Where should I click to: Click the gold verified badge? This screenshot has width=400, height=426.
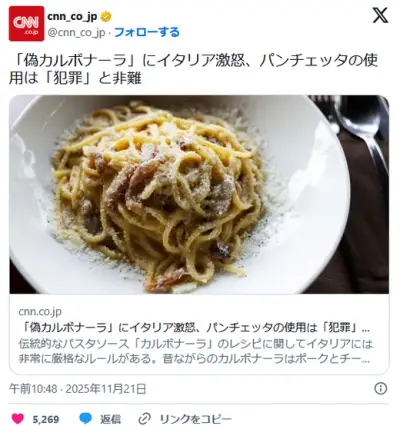click(106, 16)
